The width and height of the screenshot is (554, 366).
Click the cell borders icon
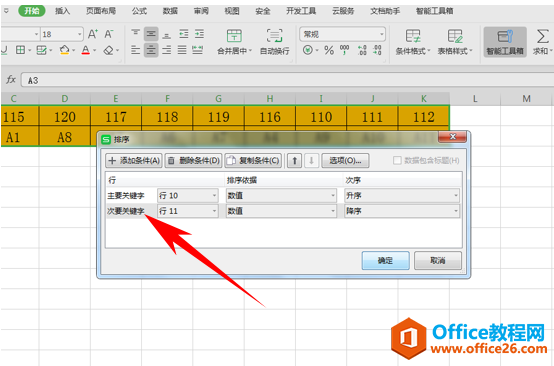click(x=20, y=50)
